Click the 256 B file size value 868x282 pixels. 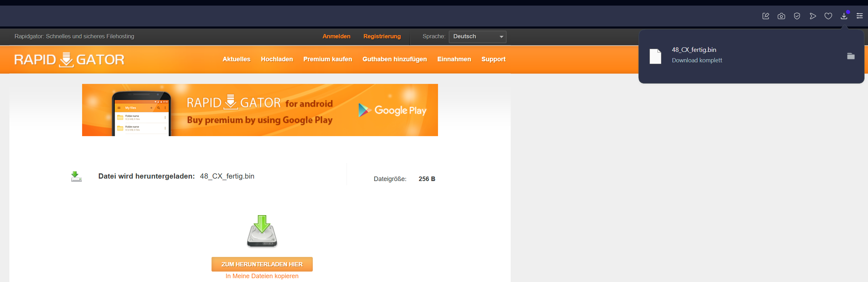(427, 179)
